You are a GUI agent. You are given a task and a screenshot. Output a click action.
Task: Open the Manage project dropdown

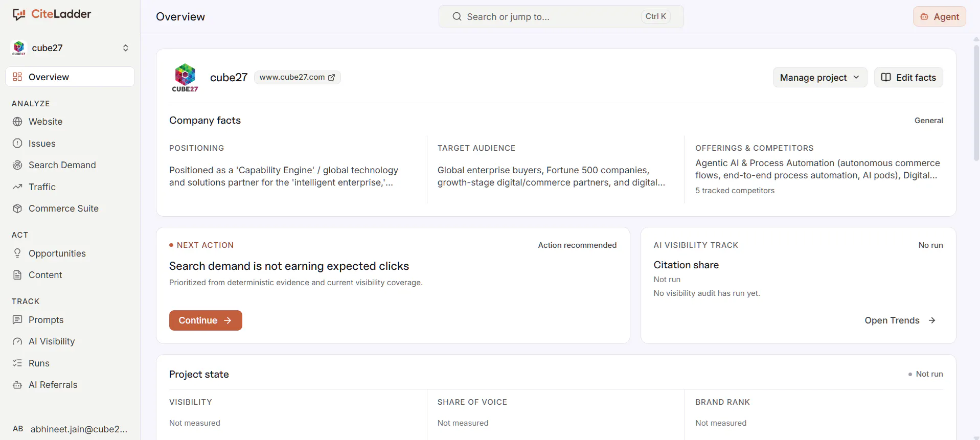820,77
